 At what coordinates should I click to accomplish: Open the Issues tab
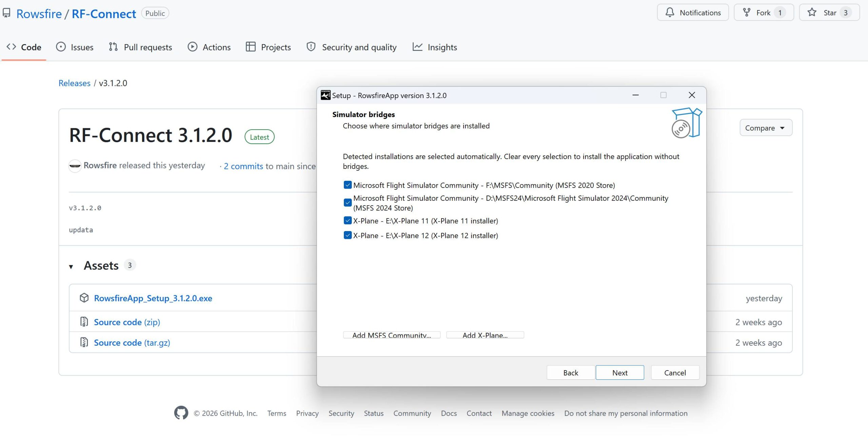pos(75,47)
